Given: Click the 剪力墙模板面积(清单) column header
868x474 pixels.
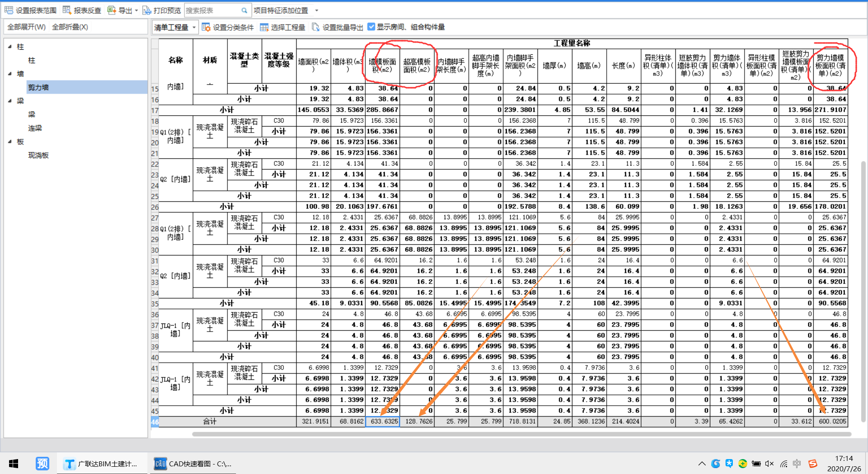Looking at the screenshot, I should 830,66.
